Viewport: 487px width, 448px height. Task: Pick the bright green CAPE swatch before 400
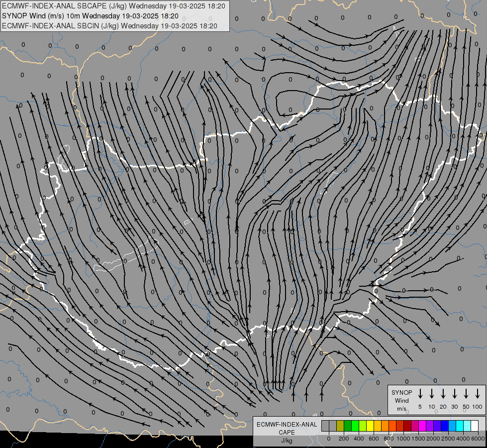[x=355, y=426]
